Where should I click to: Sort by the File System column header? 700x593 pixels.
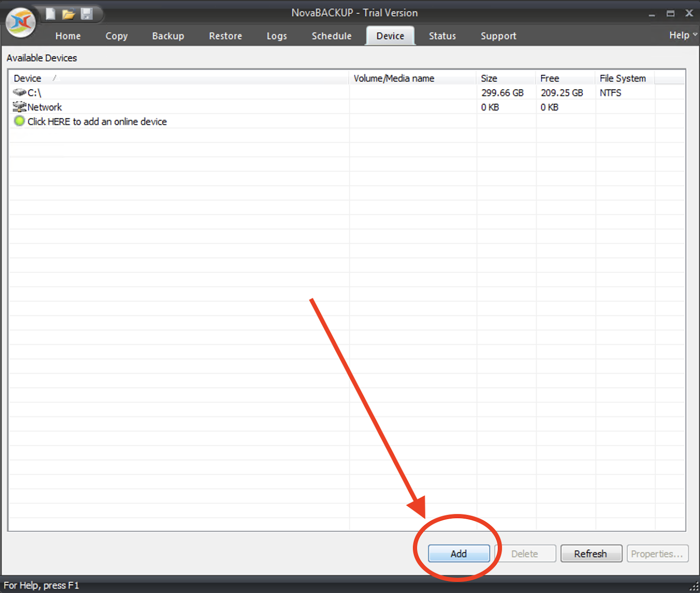625,78
